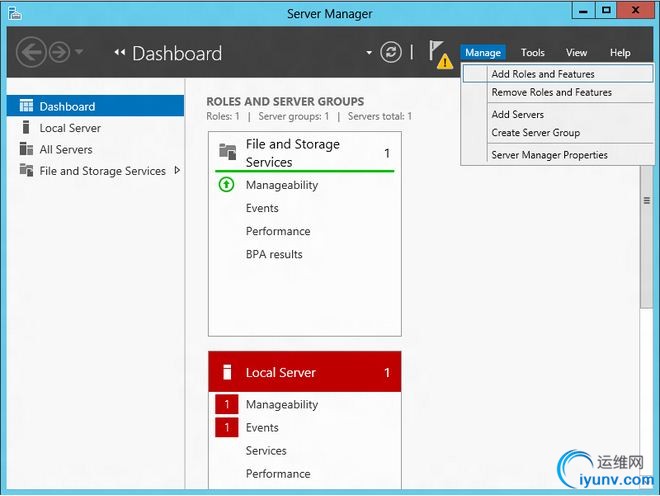
Task: Open the red Local Server tile header
Action: (x=305, y=372)
